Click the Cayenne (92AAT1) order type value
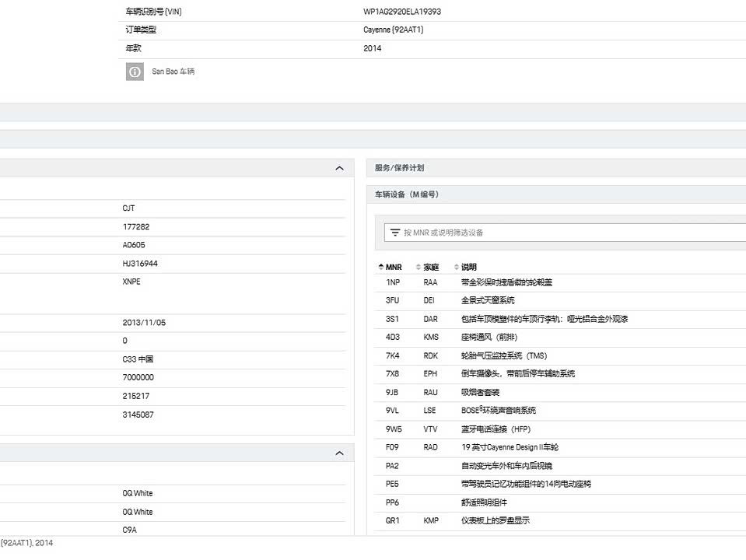The image size is (746, 560). pyautogui.click(x=393, y=30)
